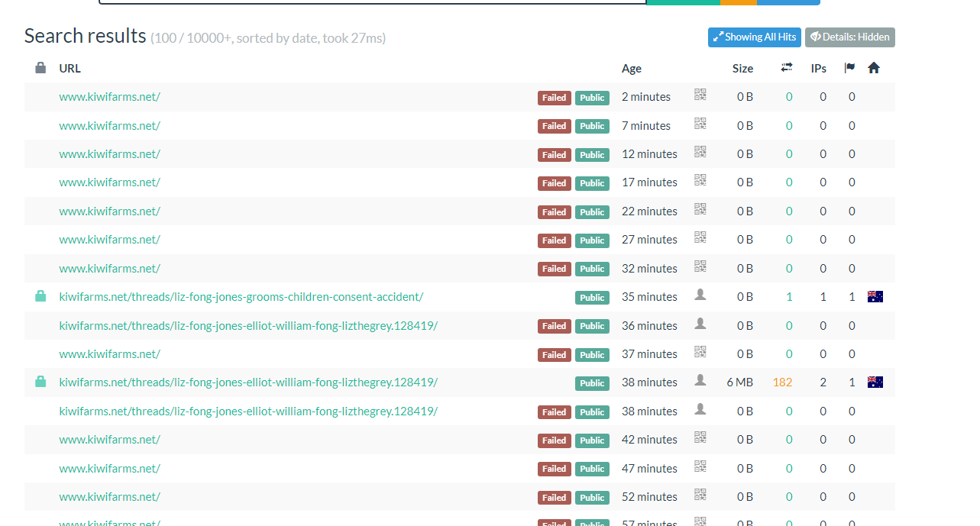980x526 pixels.
Task: Open www.kiwifarms.net result from 52 minutes ago
Action: point(109,497)
